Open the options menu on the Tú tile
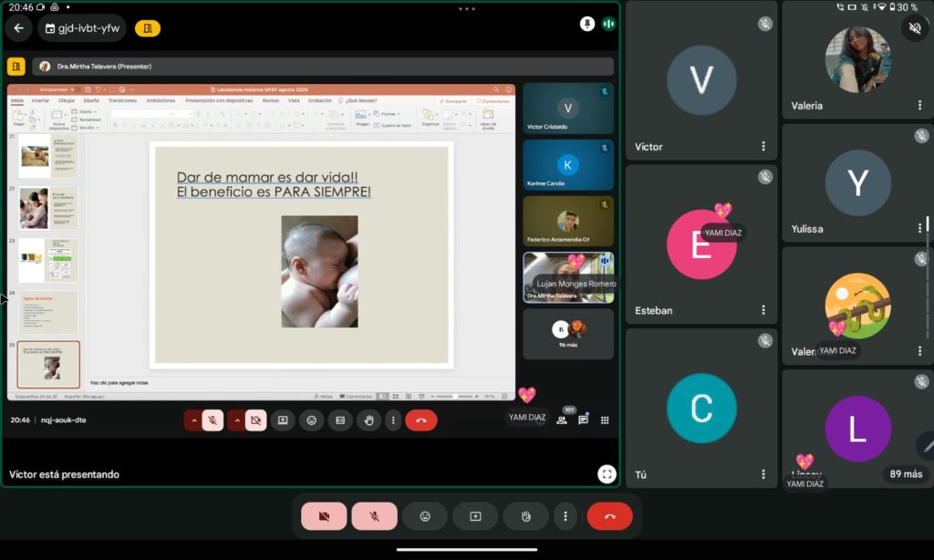 pos(763,474)
